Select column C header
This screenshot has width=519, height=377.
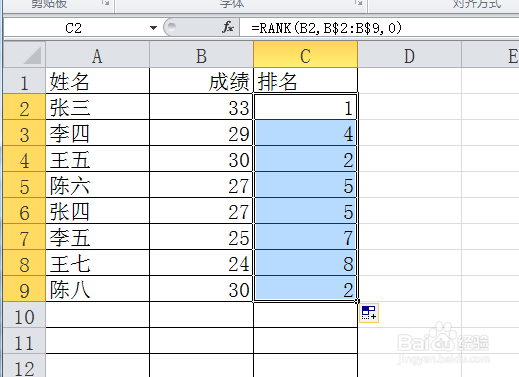click(x=305, y=55)
